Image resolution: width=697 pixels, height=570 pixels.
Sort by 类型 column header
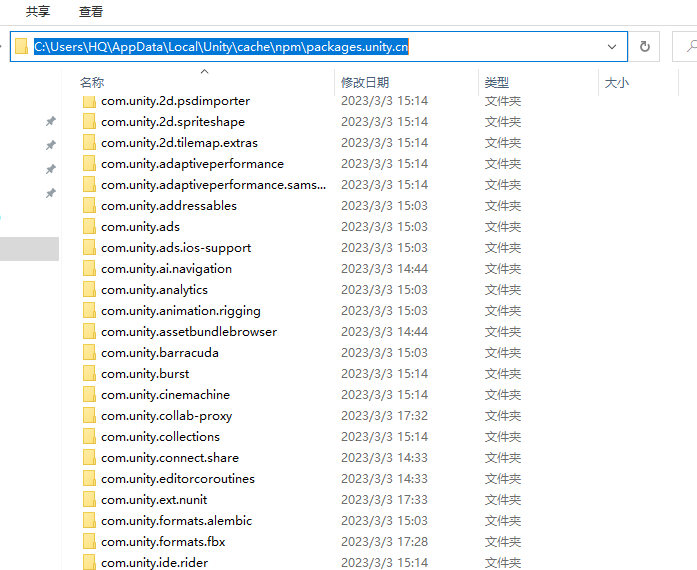pyautogui.click(x=497, y=82)
